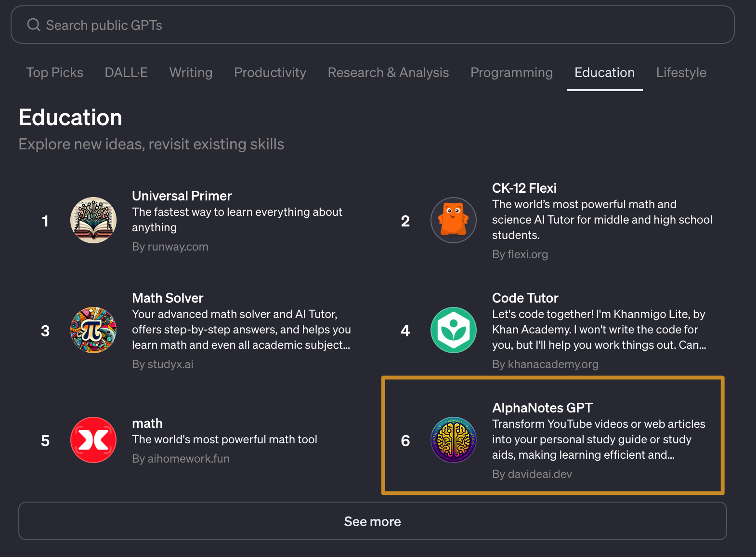756x557 pixels.
Task: Open the AlphaNotes GPT title
Action: [542, 408]
